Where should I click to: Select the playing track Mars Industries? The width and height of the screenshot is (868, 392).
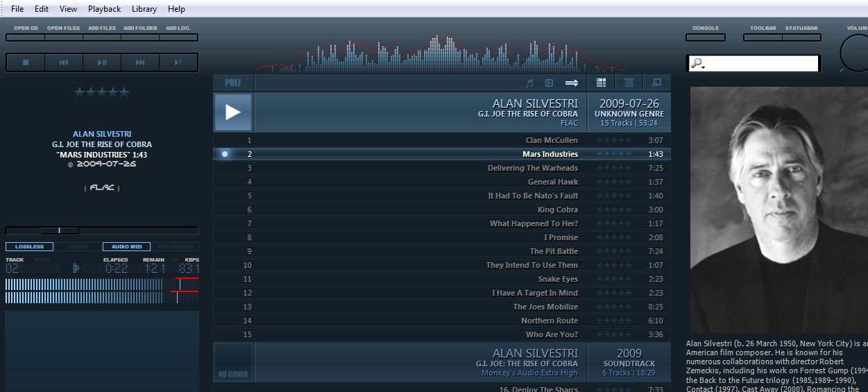tap(442, 154)
